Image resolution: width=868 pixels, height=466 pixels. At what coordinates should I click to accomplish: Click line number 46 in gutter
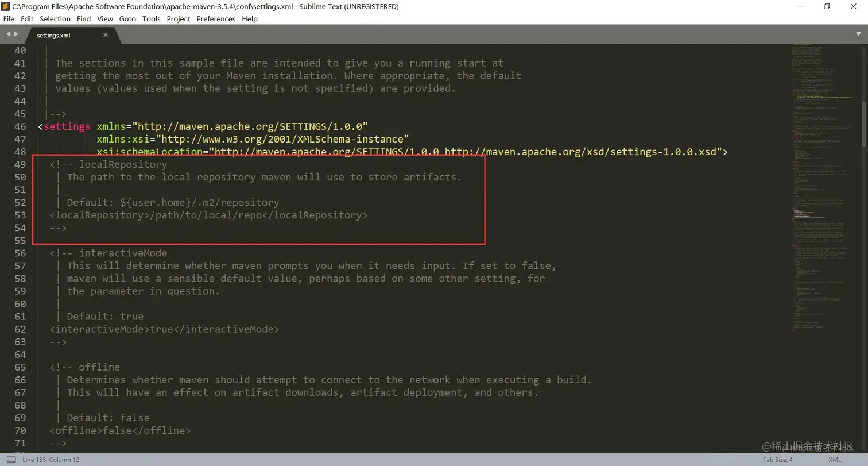pyautogui.click(x=20, y=126)
